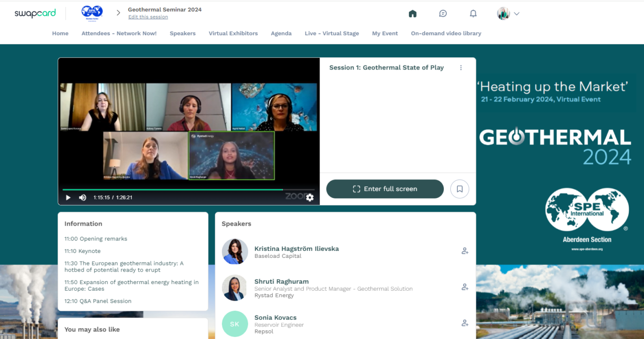This screenshot has width=644, height=339.
Task: Click 'Reservoir Engineer' job title
Action: point(279,325)
